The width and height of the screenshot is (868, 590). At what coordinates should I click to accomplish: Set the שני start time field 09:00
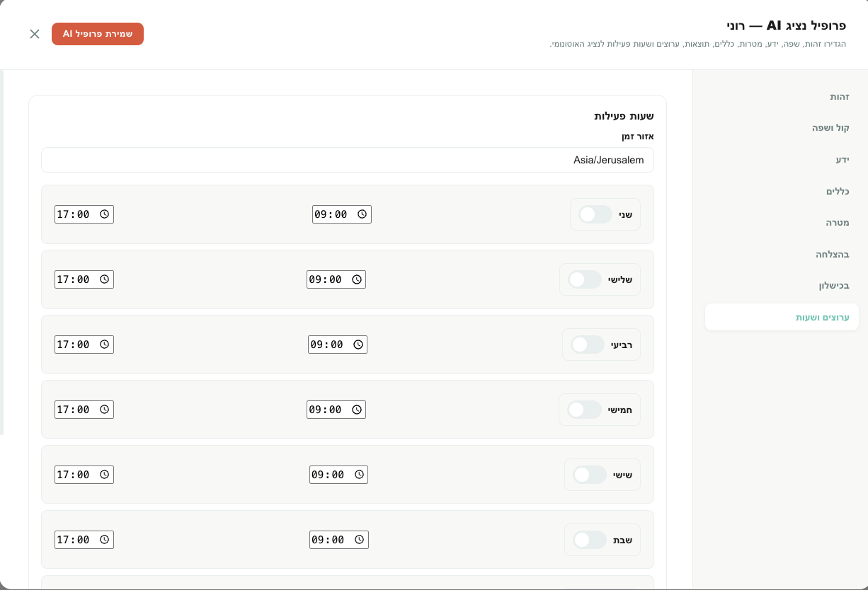pos(342,214)
